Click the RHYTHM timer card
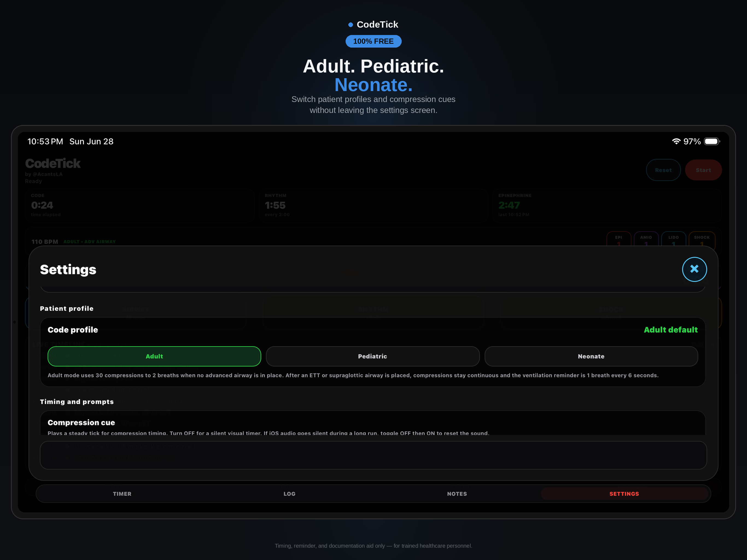Screen dimensions: 747x560 click(x=373, y=205)
